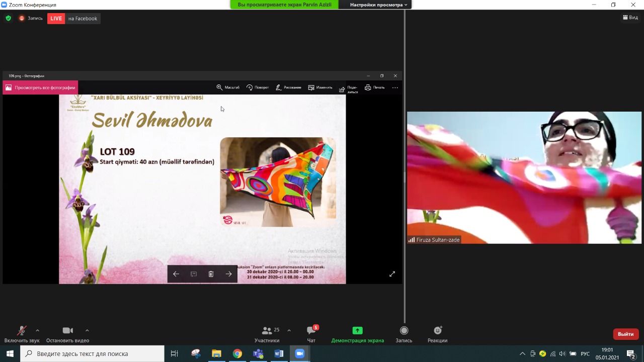The height and width of the screenshot is (362, 644).
Task: Click the LOT 109 heading in slide
Action: click(117, 151)
